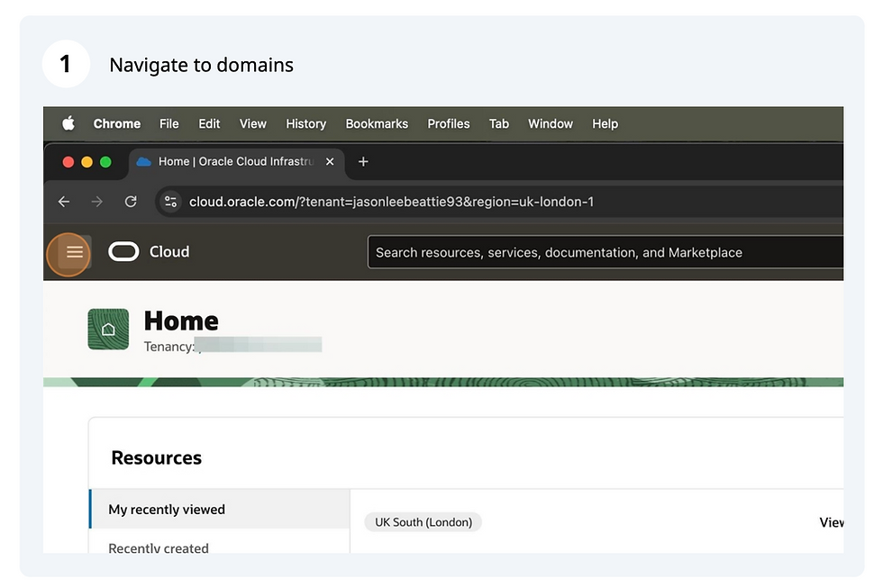Image resolution: width=883 pixels, height=588 pixels.
Task: Go back with the browser back arrow
Action: click(x=64, y=202)
